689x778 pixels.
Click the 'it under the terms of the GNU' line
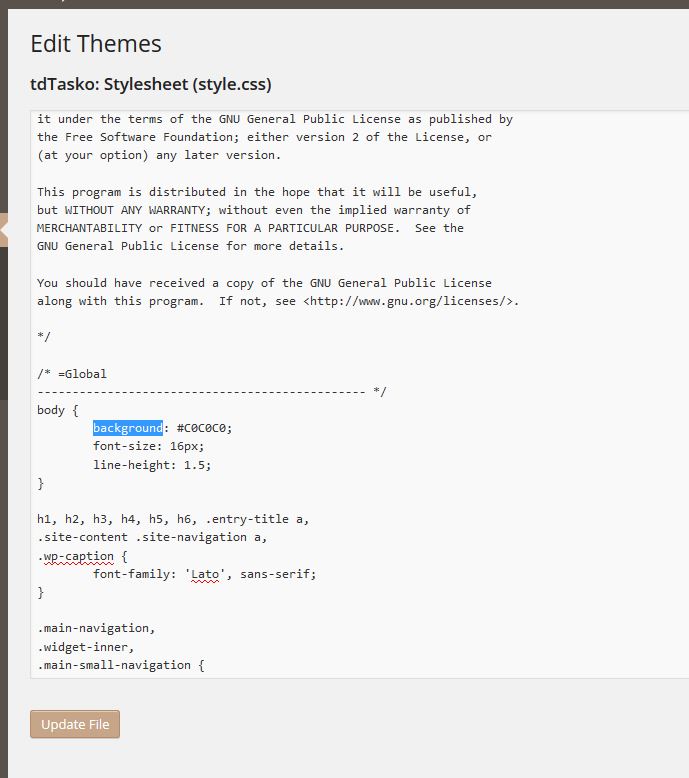275,119
